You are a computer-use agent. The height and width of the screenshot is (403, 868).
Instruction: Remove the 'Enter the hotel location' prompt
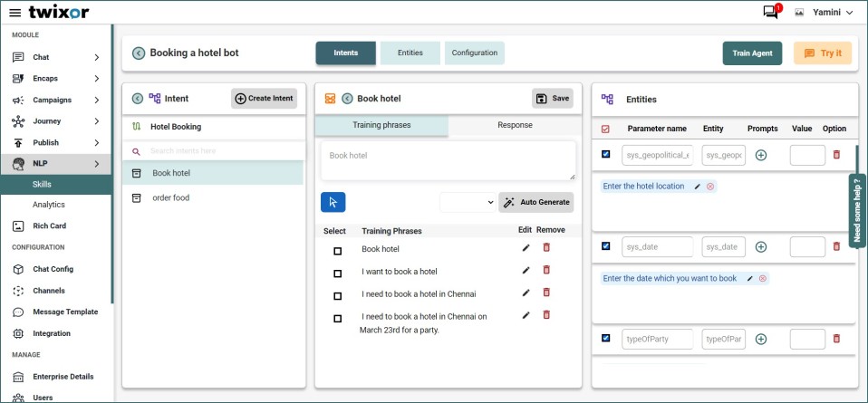tap(710, 187)
